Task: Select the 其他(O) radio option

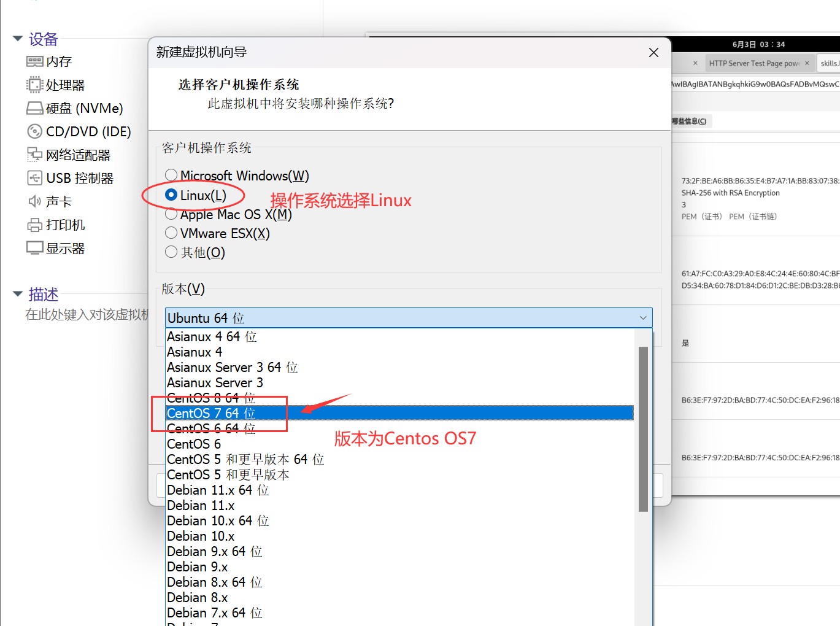Action: point(171,252)
